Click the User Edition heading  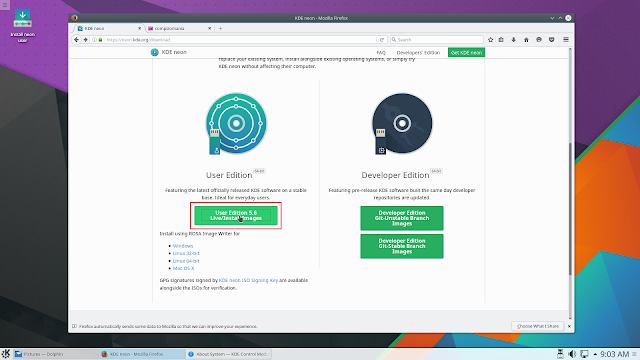(229, 175)
